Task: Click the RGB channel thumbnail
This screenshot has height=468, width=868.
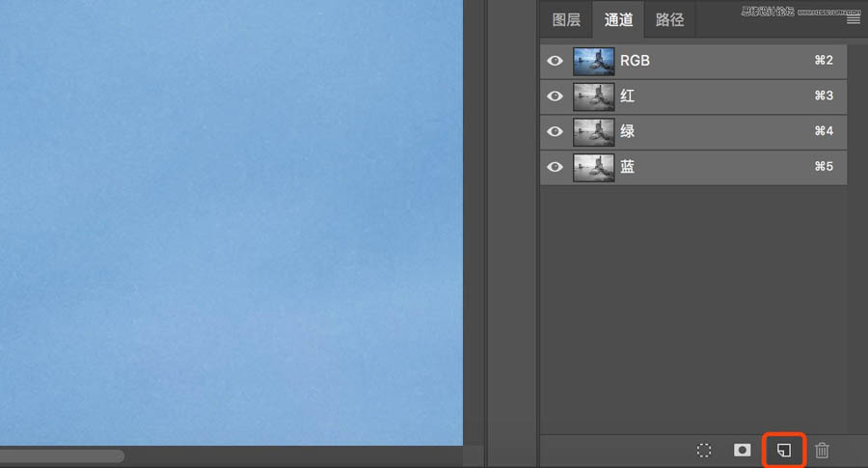Action: (593, 61)
